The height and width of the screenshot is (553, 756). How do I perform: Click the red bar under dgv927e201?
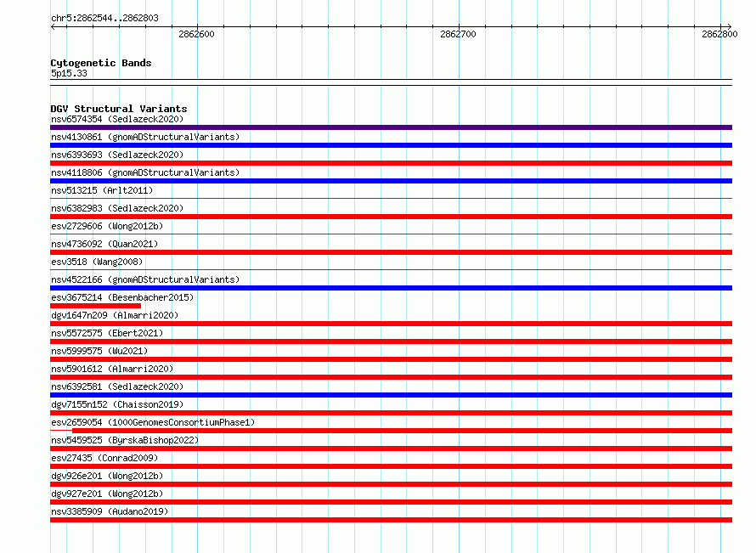391,502
